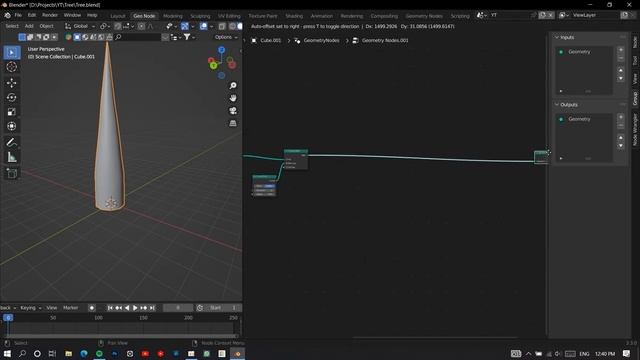Open the timeline Marker menu
Viewport: 640px width, 360px height.
(71, 308)
